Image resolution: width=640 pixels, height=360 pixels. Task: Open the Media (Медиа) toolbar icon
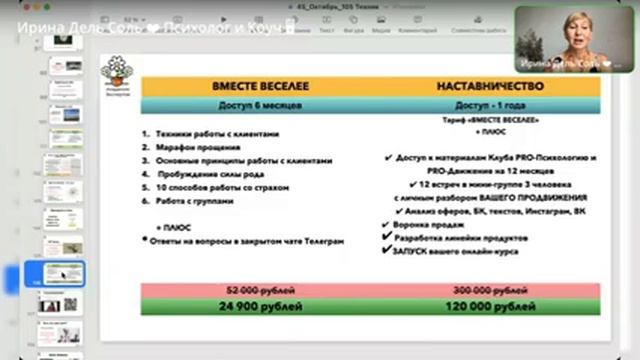(381, 20)
